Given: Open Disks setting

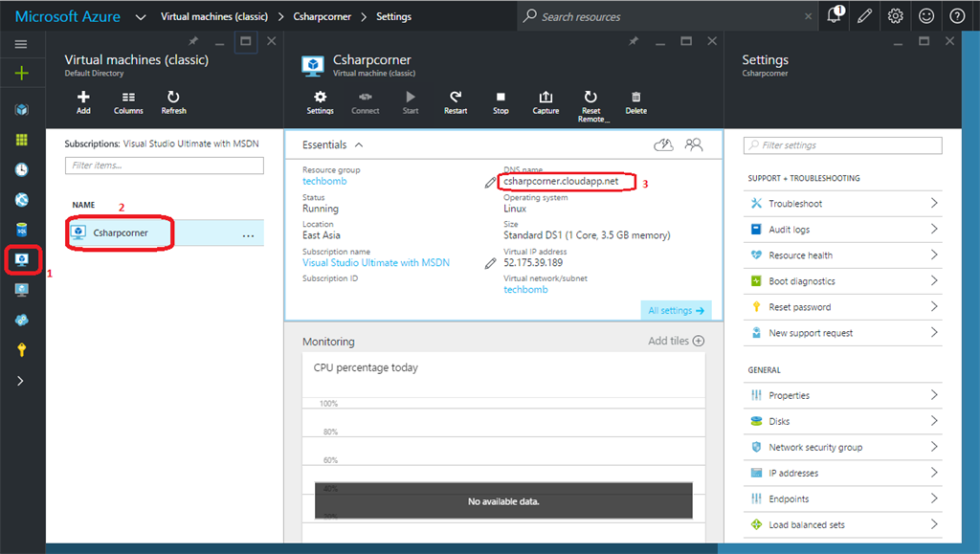Looking at the screenshot, I should [x=843, y=422].
